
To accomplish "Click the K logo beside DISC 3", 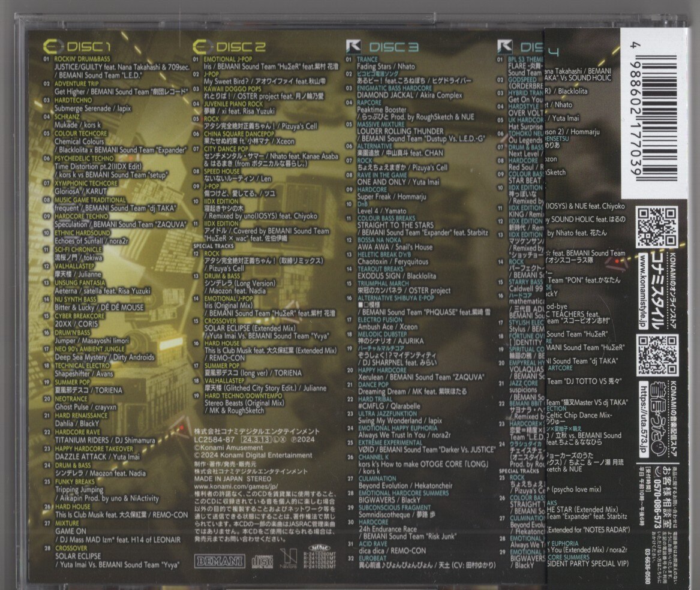I will click(353, 46).
